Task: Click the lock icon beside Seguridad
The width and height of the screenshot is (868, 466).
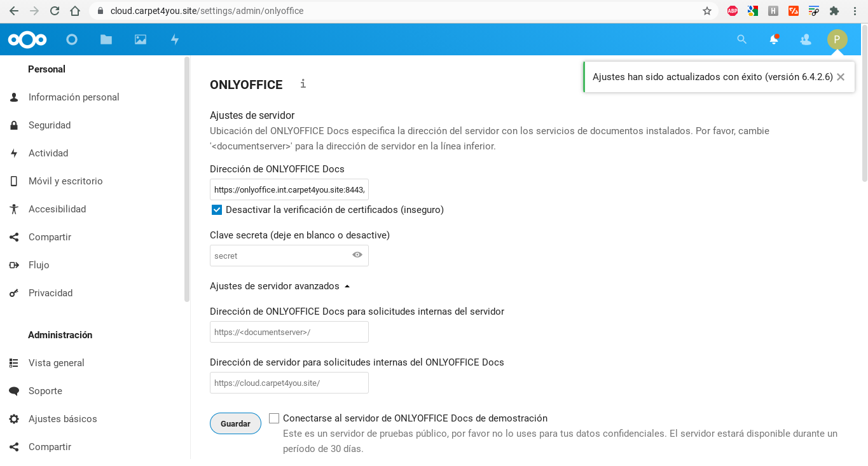Action: [x=14, y=125]
